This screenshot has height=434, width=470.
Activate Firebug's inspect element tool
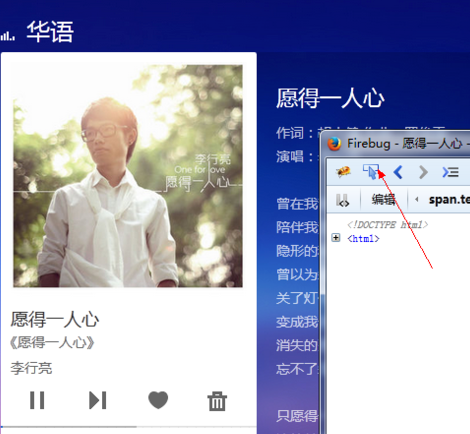371,171
